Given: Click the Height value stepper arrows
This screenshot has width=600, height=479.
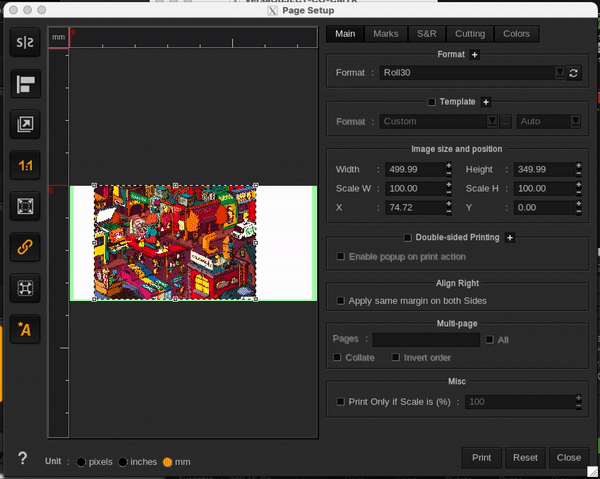Looking at the screenshot, I should tap(579, 169).
